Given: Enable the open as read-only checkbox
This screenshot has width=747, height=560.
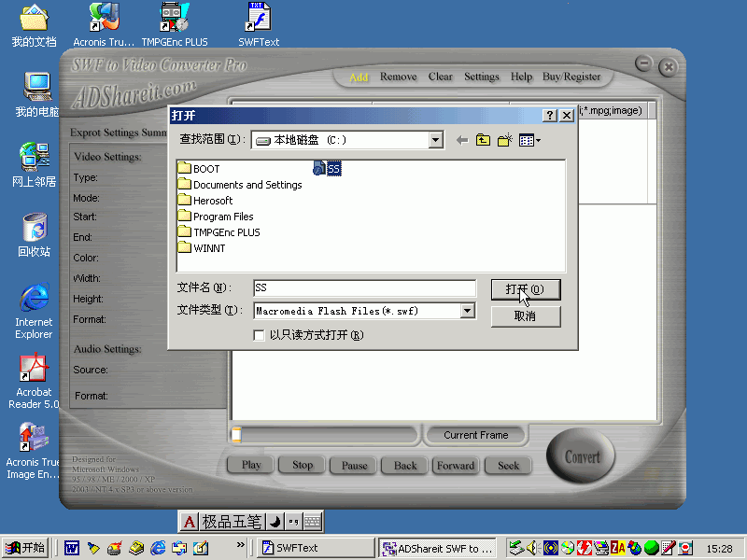Looking at the screenshot, I should pos(260,335).
